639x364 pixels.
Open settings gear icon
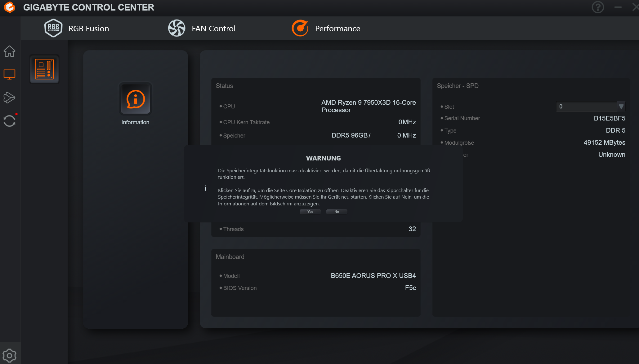click(9, 355)
